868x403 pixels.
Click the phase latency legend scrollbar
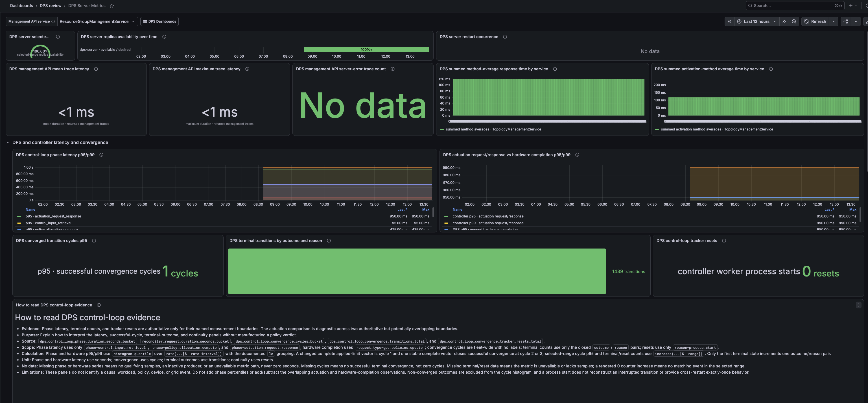[433, 212]
